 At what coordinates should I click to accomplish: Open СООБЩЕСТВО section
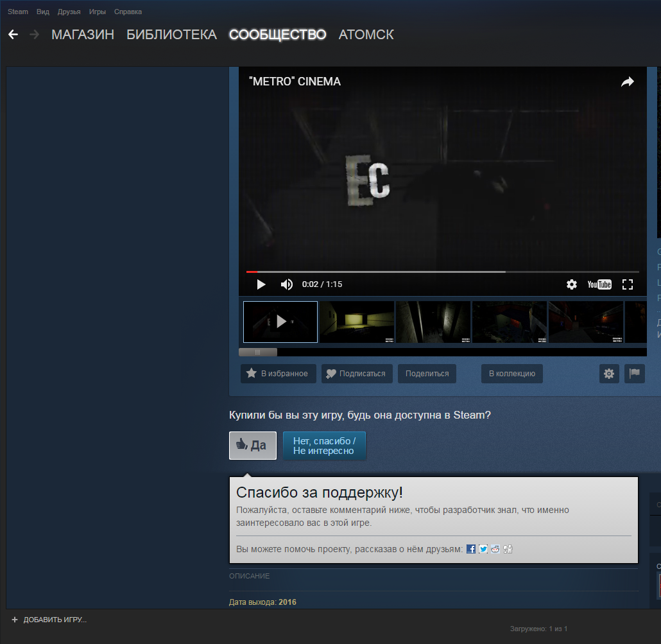coord(277,35)
